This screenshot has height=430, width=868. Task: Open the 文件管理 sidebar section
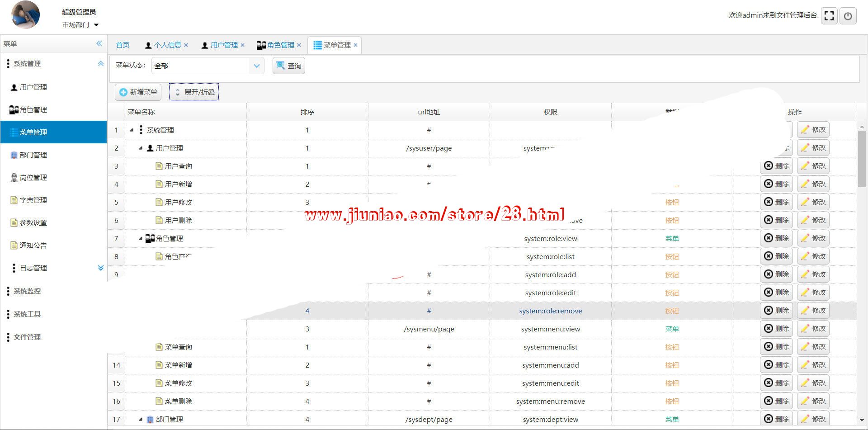pos(53,337)
